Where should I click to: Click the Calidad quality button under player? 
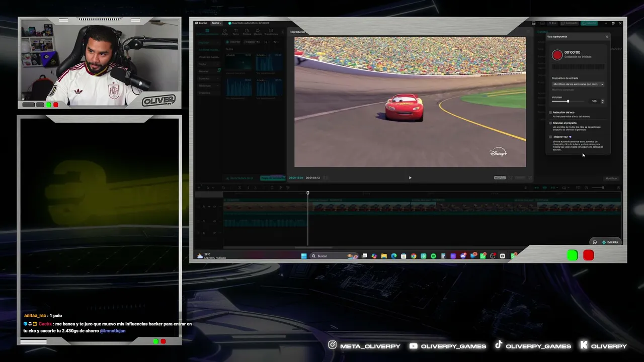pyautogui.click(x=500, y=177)
